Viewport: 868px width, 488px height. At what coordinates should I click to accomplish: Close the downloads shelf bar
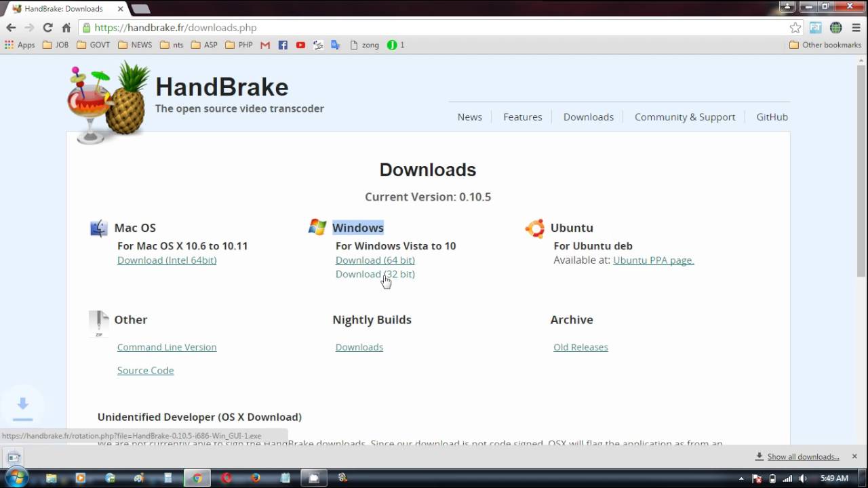coord(854,456)
